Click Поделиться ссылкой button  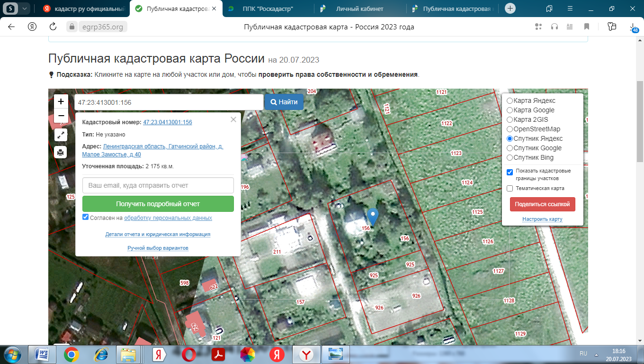[x=543, y=204]
